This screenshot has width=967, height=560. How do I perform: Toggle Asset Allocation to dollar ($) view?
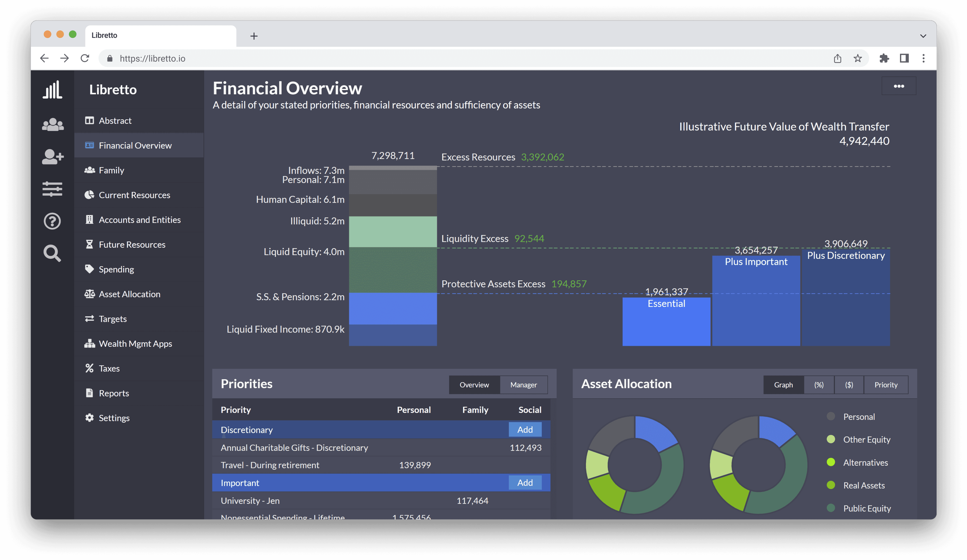coord(849,385)
